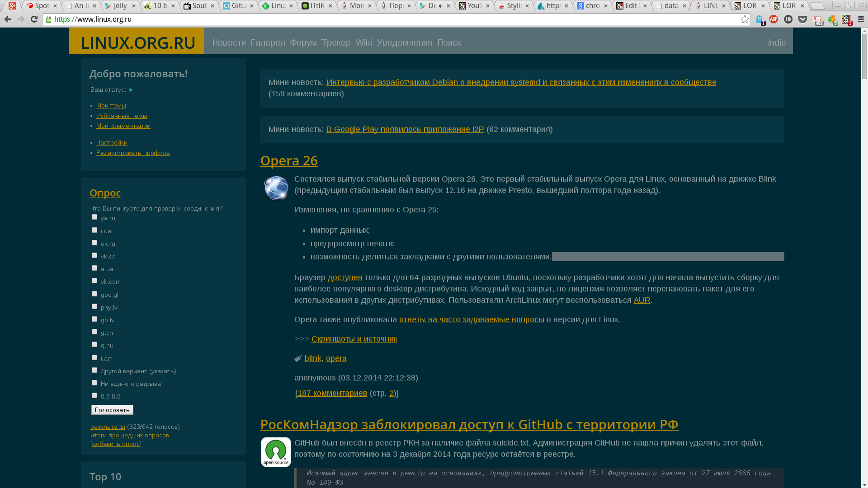Bookmark this page with the star icon
Image resolution: width=868 pixels, height=488 pixels.
click(x=745, y=19)
